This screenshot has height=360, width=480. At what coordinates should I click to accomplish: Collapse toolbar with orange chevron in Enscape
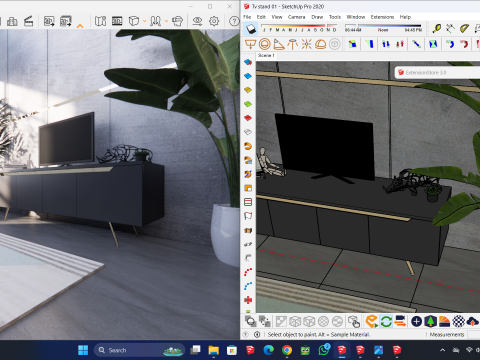80,26
